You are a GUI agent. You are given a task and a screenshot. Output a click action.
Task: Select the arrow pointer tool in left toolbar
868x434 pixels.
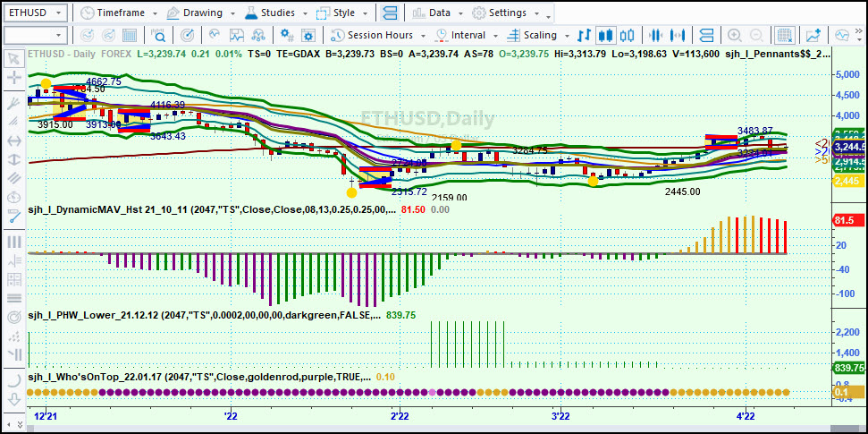coord(14,58)
